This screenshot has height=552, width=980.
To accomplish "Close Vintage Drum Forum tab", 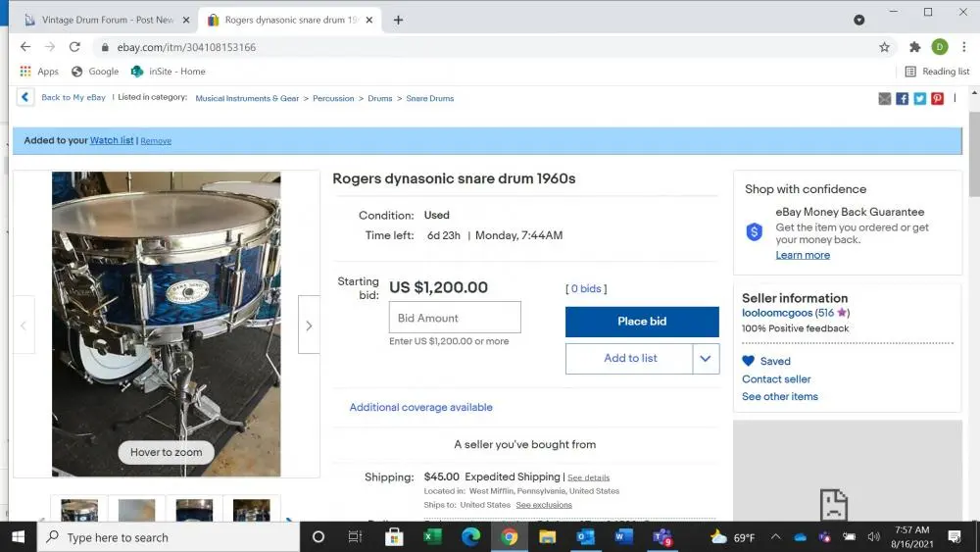I will click(x=186, y=20).
